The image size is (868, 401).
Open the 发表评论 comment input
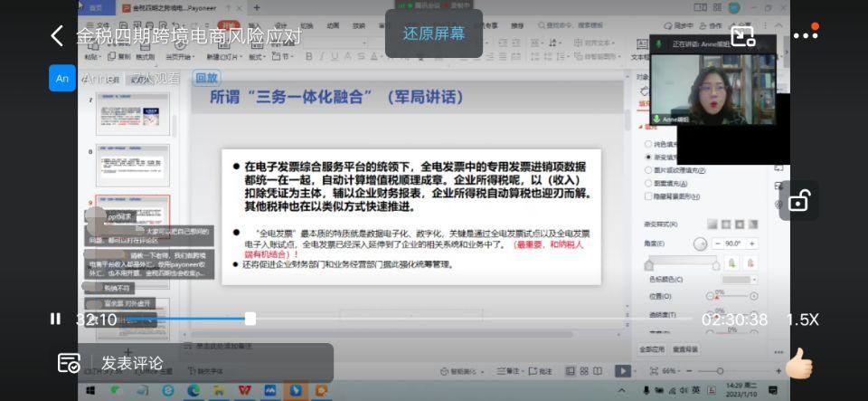pyautogui.click(x=132, y=363)
